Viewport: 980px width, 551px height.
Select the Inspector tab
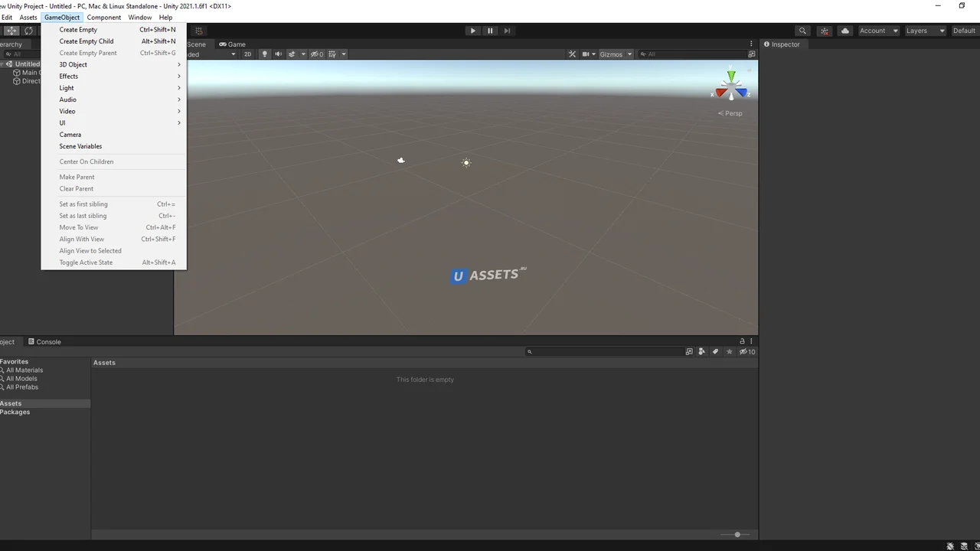click(x=782, y=44)
